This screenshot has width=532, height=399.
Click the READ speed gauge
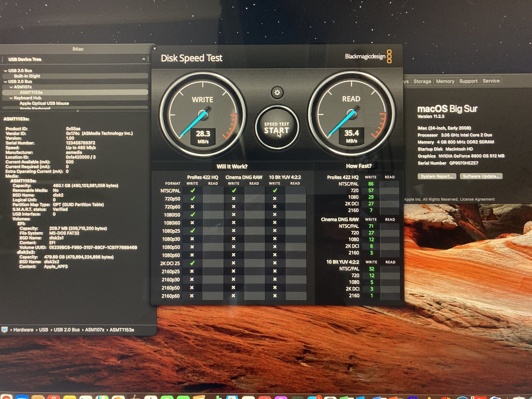[351, 114]
